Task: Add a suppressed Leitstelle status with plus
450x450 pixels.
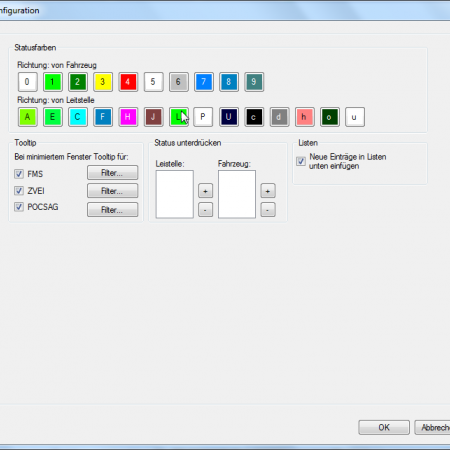Action: (205, 191)
